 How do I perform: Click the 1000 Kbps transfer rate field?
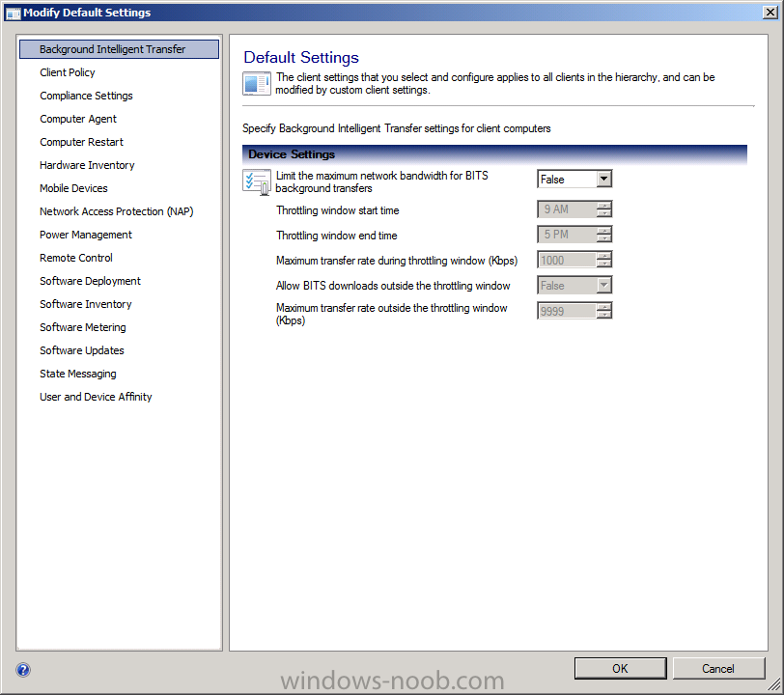coord(567,260)
